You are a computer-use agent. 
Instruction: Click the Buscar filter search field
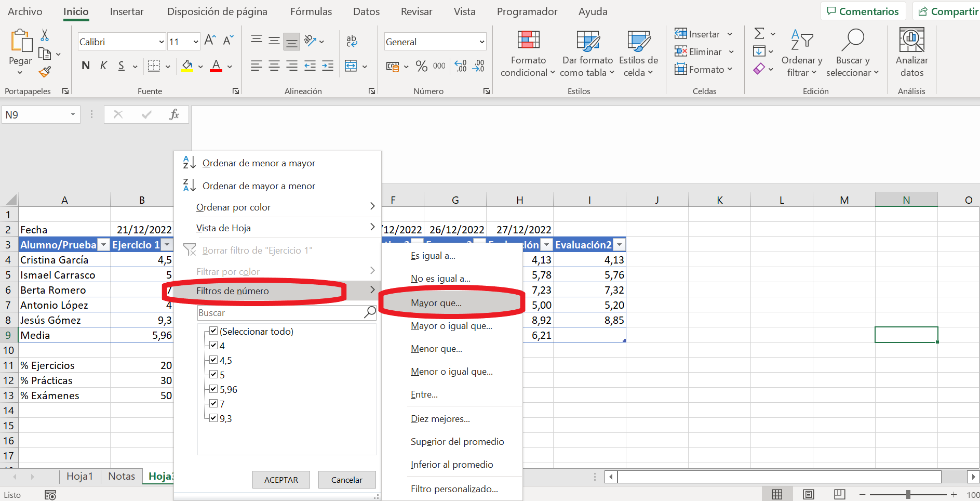click(287, 312)
